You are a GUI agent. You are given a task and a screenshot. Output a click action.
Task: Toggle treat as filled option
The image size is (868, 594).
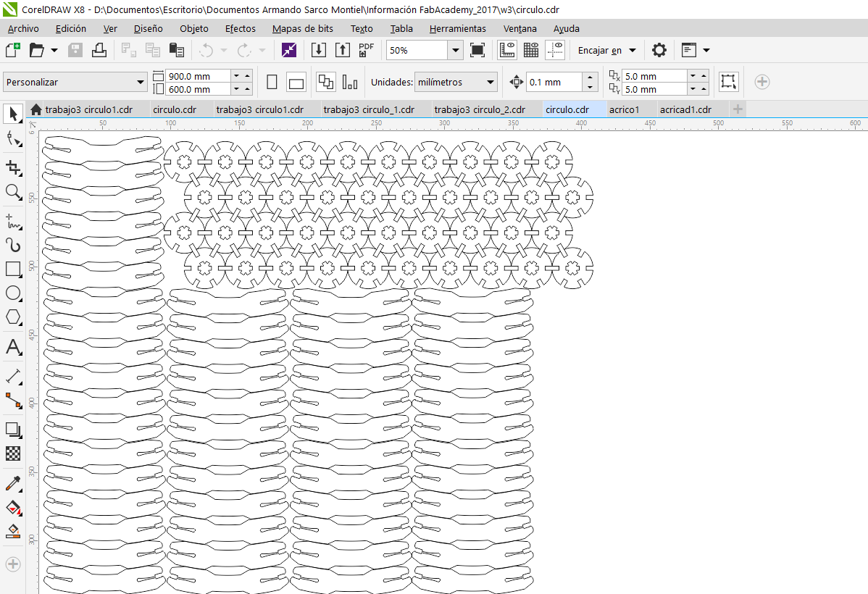pyautogui.click(x=728, y=82)
